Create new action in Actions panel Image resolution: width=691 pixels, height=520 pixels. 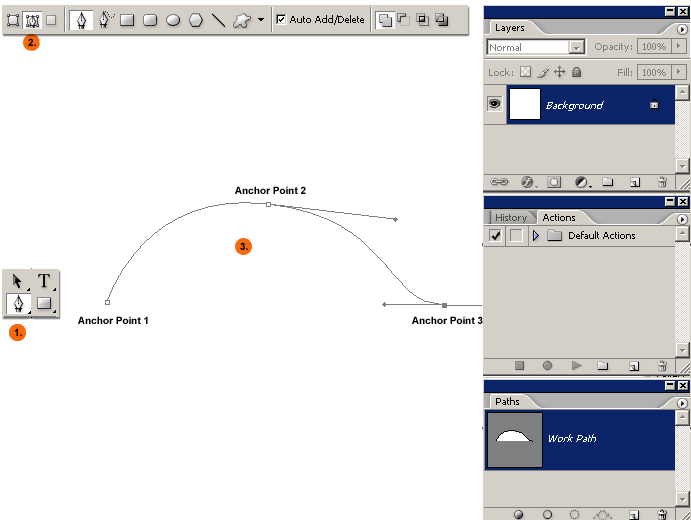(634, 366)
